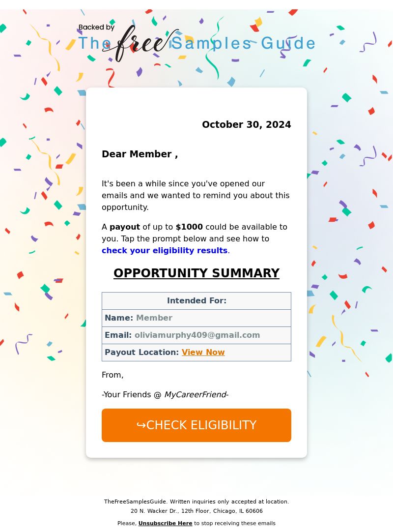Click the orange CHECK ELIGIBILITY button
This screenshot has height=532, width=393.
point(196,425)
